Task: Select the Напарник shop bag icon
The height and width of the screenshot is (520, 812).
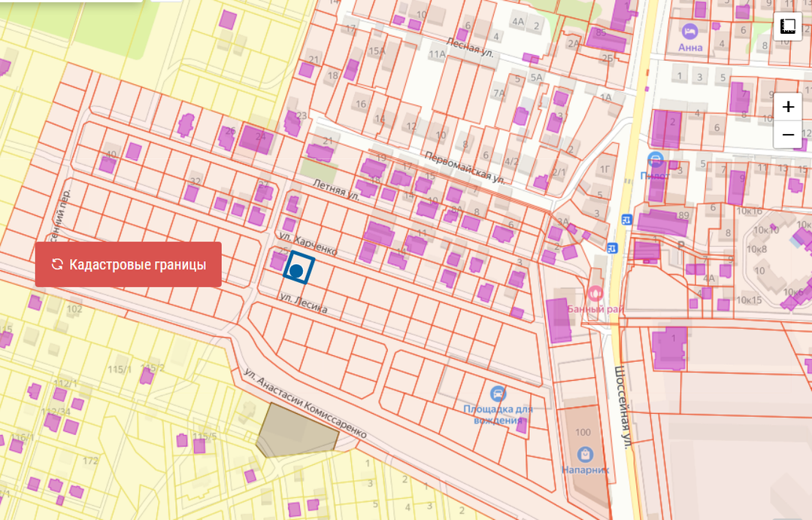Action: click(585, 454)
